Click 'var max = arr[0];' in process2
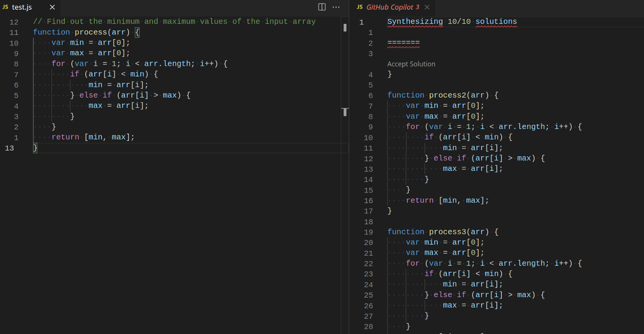 tap(445, 117)
